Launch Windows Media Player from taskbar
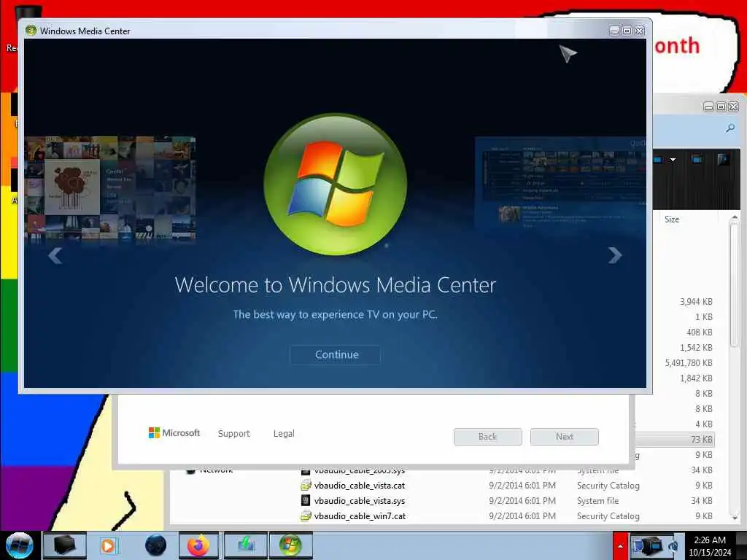The image size is (747, 560). coord(108,545)
